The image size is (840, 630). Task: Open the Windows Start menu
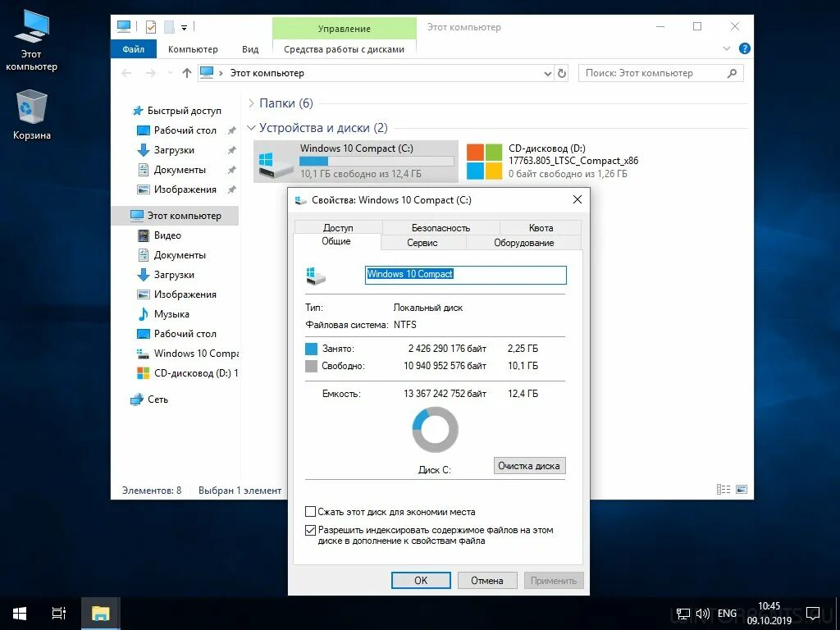click(x=20, y=614)
